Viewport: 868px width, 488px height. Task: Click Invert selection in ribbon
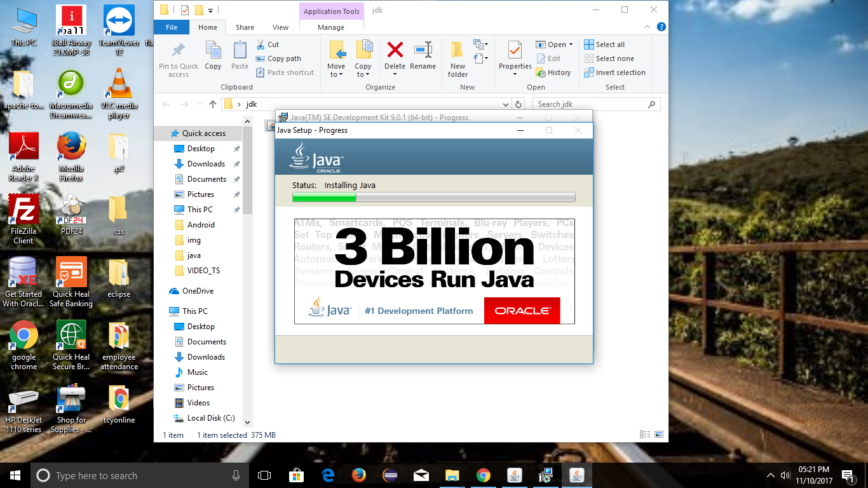pyautogui.click(x=614, y=72)
